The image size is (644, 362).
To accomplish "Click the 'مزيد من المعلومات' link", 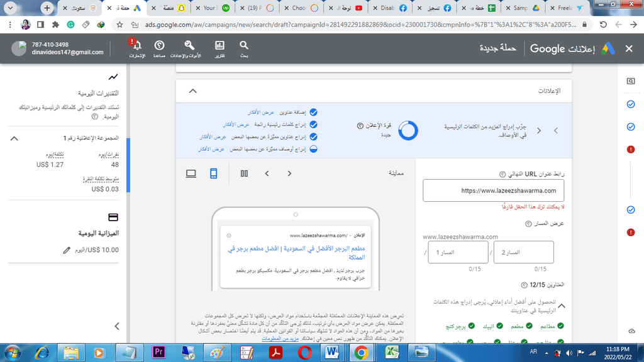I will (x=280, y=339).
